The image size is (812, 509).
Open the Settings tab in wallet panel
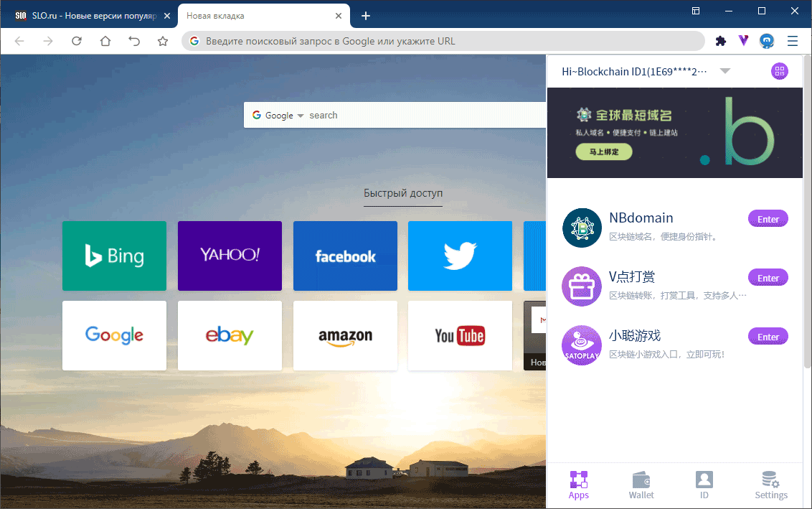pos(771,485)
